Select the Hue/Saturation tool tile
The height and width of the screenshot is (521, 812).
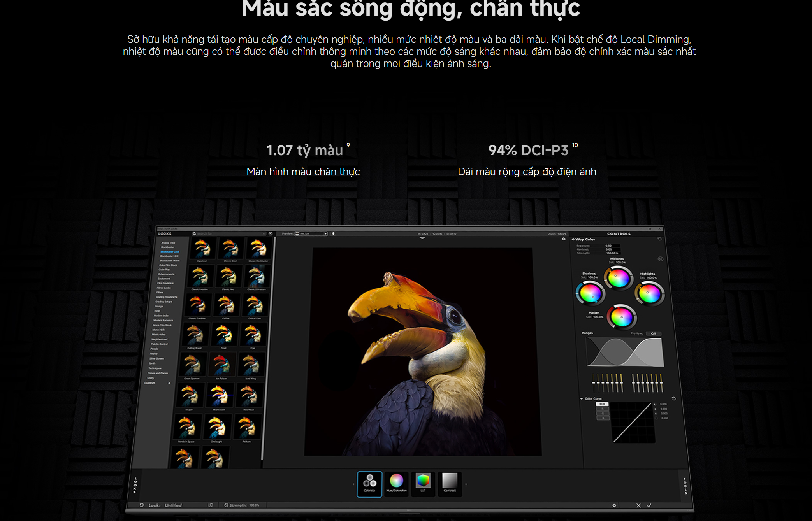(x=396, y=484)
